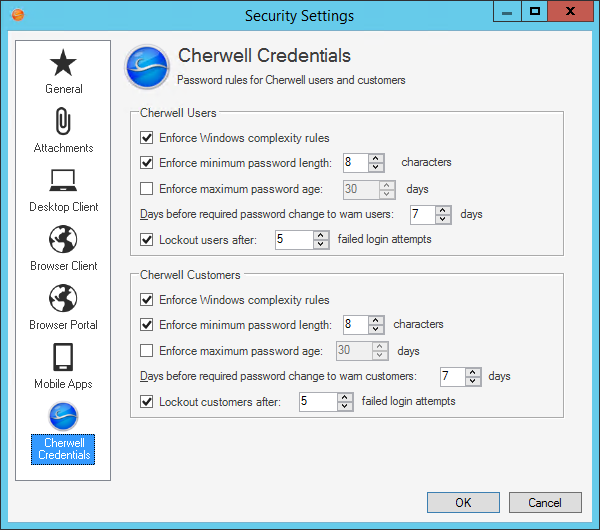Increase days to warn customers spinner
Image resolution: width=600 pixels, height=530 pixels.
[x=474, y=372]
